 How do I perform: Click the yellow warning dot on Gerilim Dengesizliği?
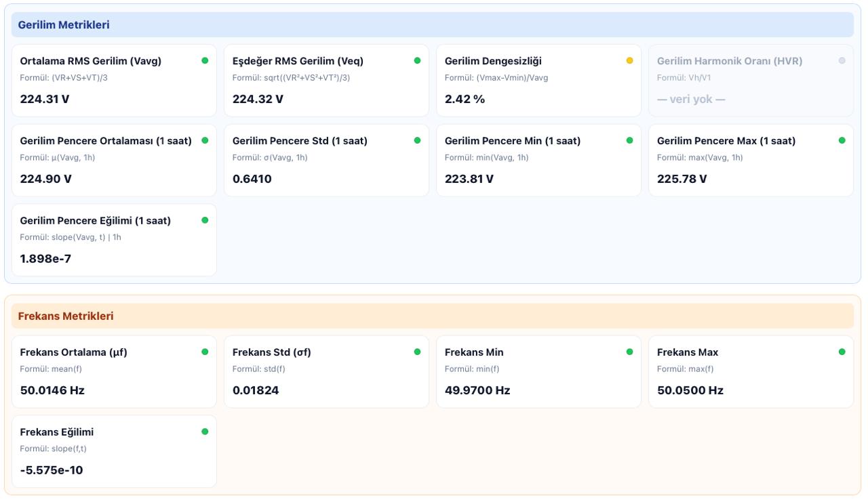click(629, 61)
